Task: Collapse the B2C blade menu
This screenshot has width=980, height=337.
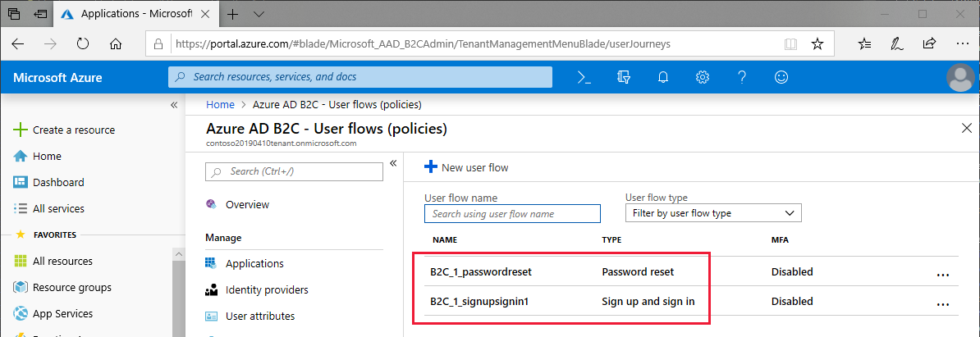Action: point(393,164)
